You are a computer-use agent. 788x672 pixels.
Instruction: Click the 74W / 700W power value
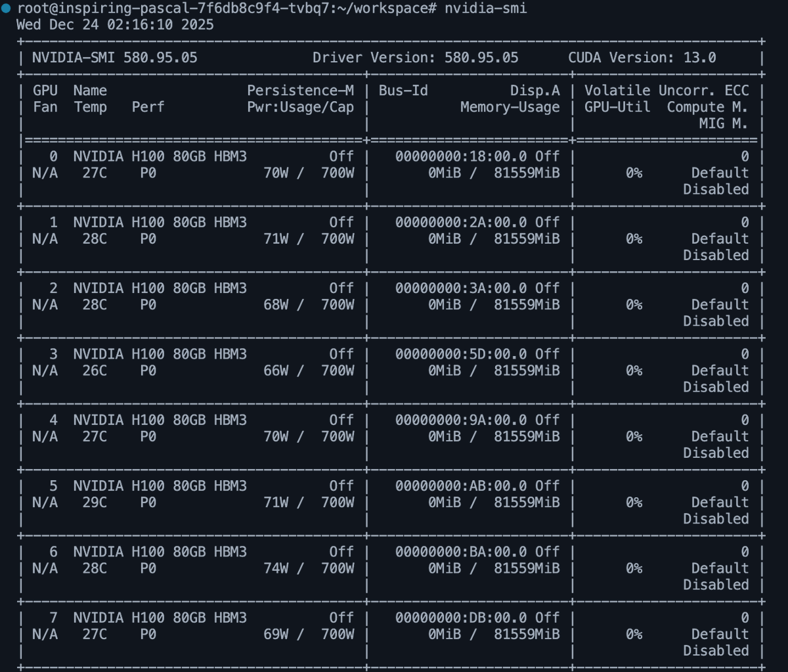(x=309, y=568)
